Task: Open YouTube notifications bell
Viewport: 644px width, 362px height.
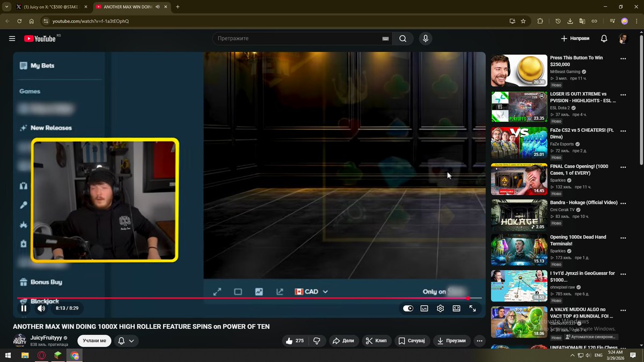Action: 604,39
